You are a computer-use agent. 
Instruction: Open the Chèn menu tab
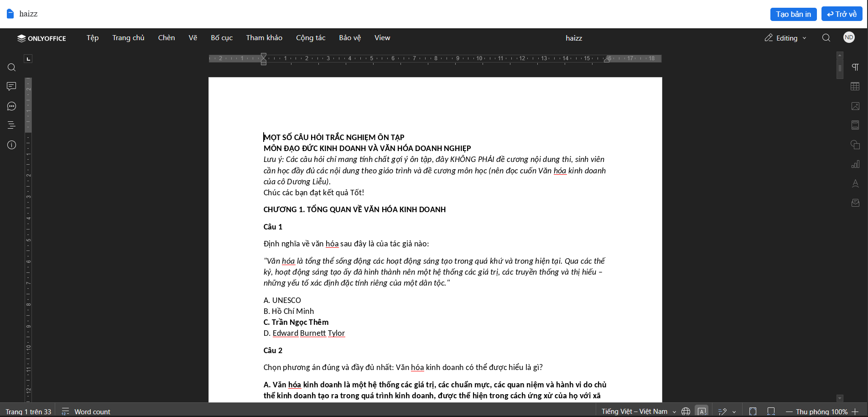pyautogui.click(x=166, y=38)
